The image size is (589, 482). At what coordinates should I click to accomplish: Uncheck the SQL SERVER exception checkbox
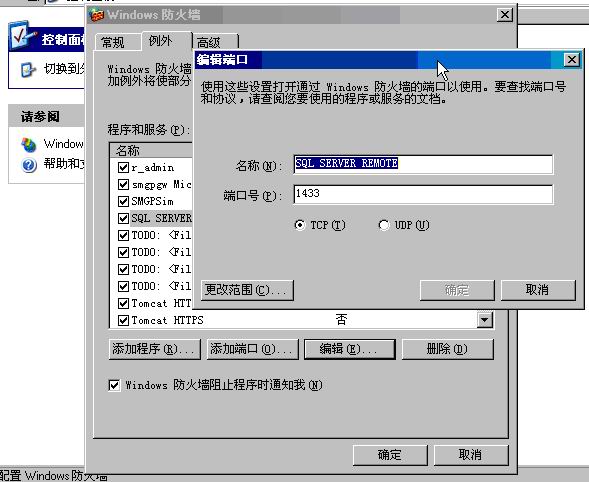(123, 218)
